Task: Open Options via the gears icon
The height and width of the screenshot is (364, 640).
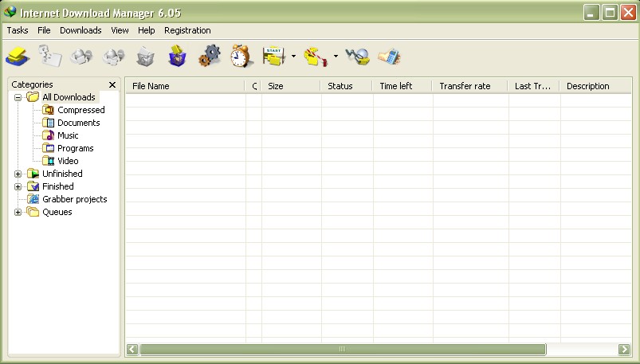Action: click(x=210, y=56)
